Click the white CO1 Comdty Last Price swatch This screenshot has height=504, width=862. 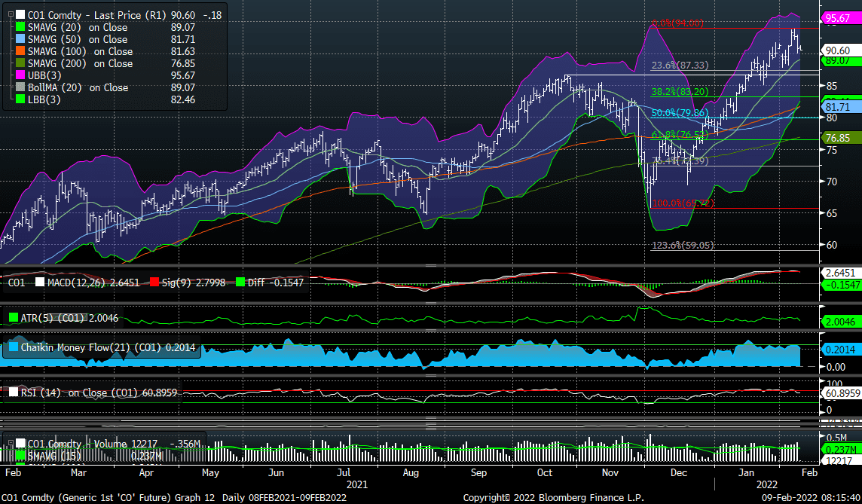[20, 15]
